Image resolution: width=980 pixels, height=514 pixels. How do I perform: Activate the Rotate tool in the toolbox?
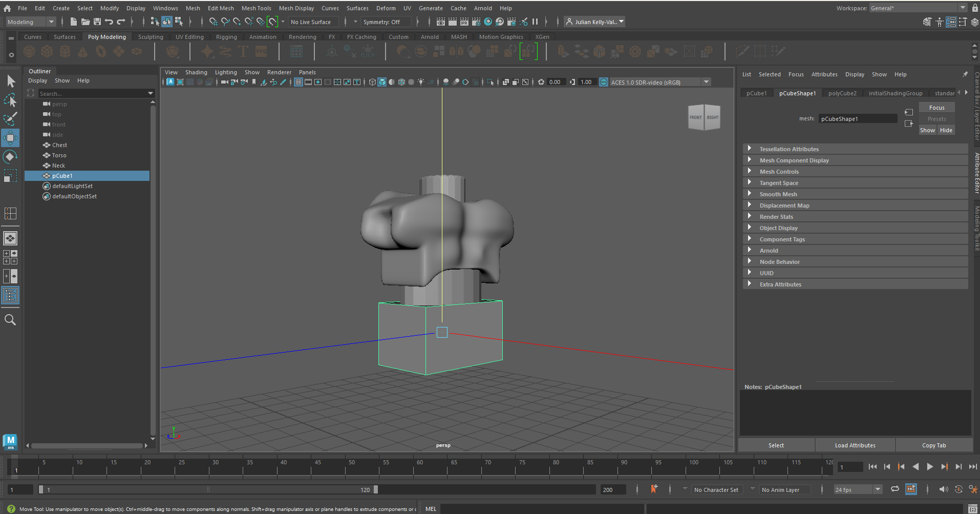click(x=10, y=157)
